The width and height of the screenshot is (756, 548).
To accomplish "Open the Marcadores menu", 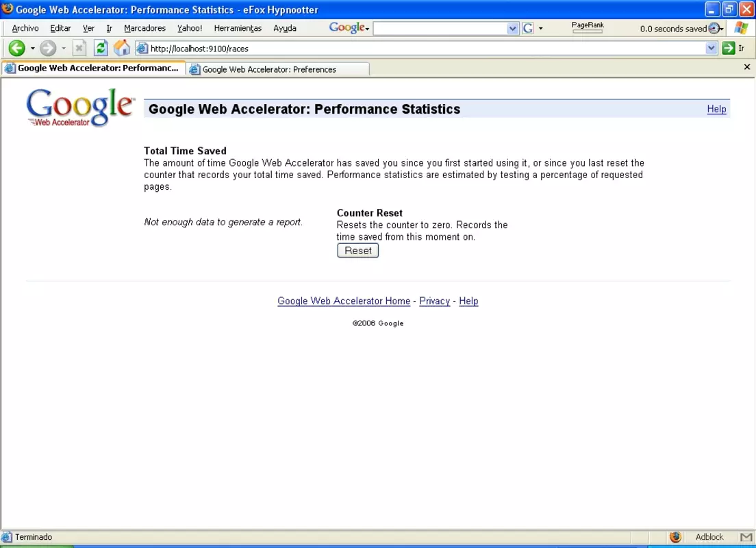I will pos(144,28).
